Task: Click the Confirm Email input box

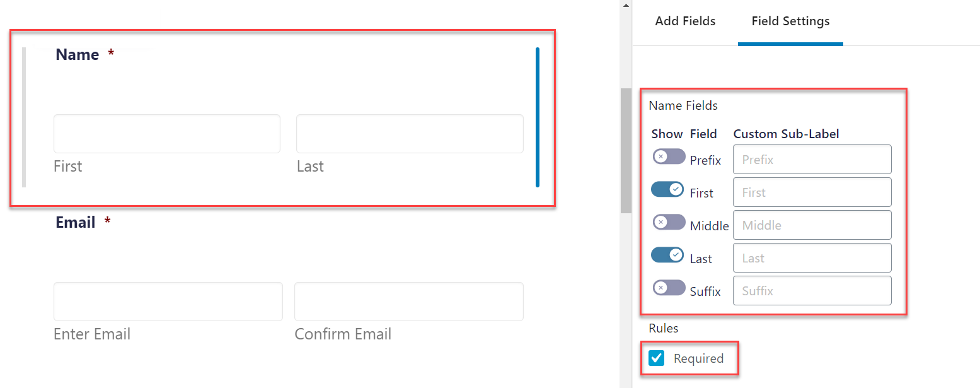Action: pyautogui.click(x=409, y=302)
